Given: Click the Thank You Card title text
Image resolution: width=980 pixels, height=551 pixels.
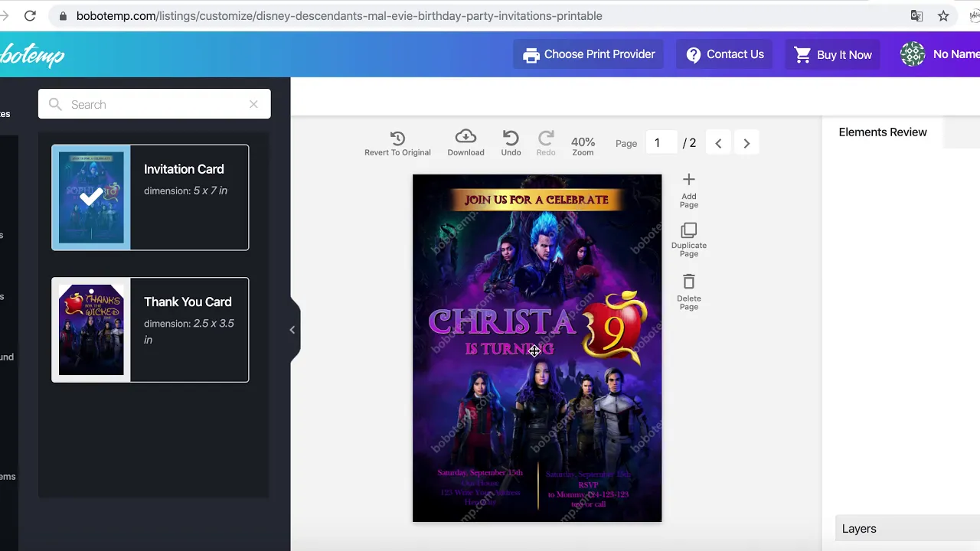Looking at the screenshot, I should (188, 302).
